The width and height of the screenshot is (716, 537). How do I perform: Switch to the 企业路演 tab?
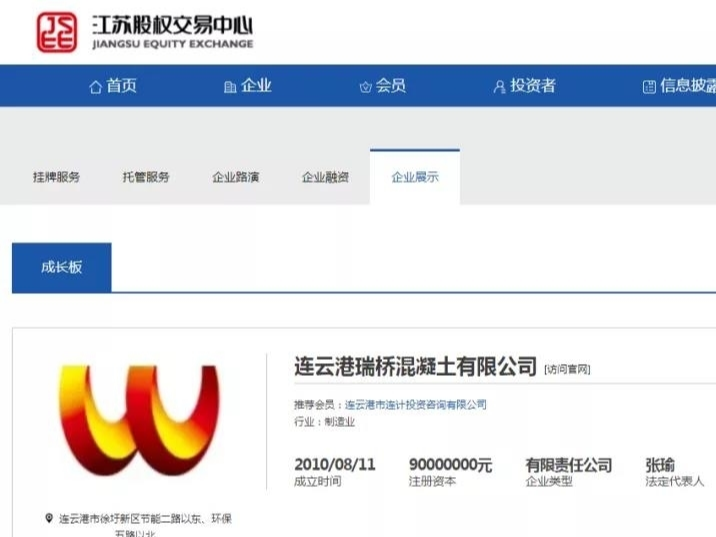click(236, 177)
